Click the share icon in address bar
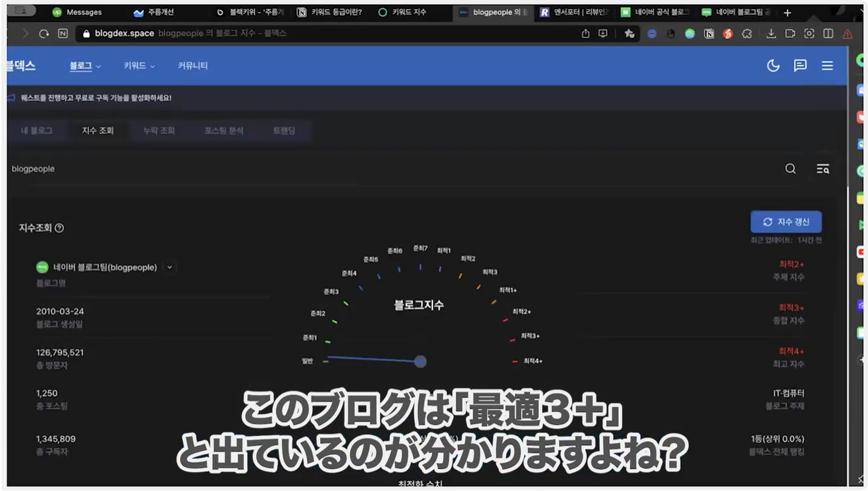 [x=585, y=33]
